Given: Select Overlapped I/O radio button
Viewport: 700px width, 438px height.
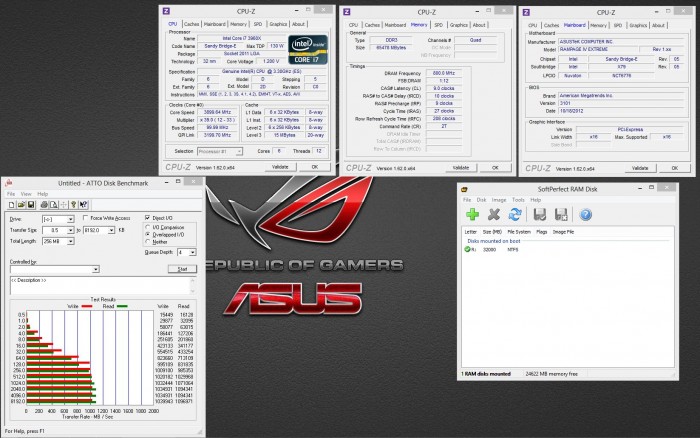Looking at the screenshot, I should (148, 234).
